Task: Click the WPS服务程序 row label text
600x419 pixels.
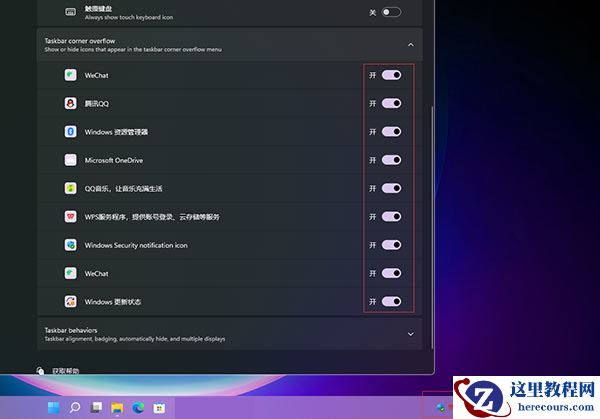Action: tap(152, 217)
